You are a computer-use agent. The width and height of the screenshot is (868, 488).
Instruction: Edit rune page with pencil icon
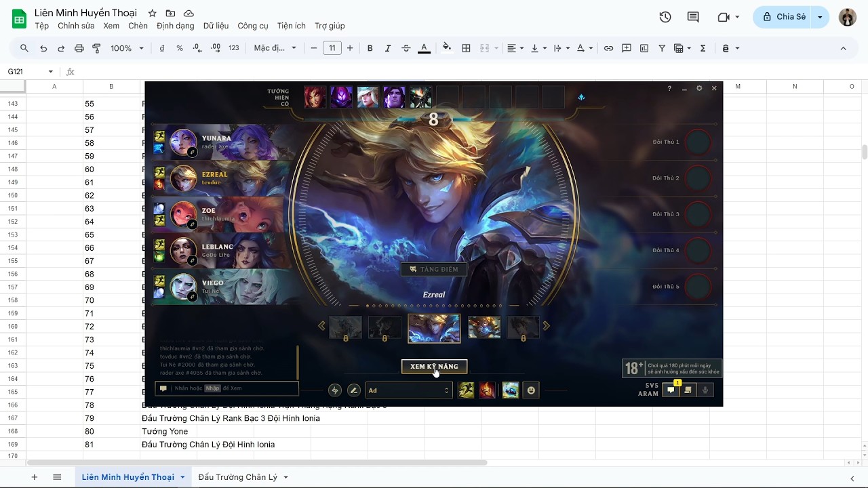coord(354,390)
